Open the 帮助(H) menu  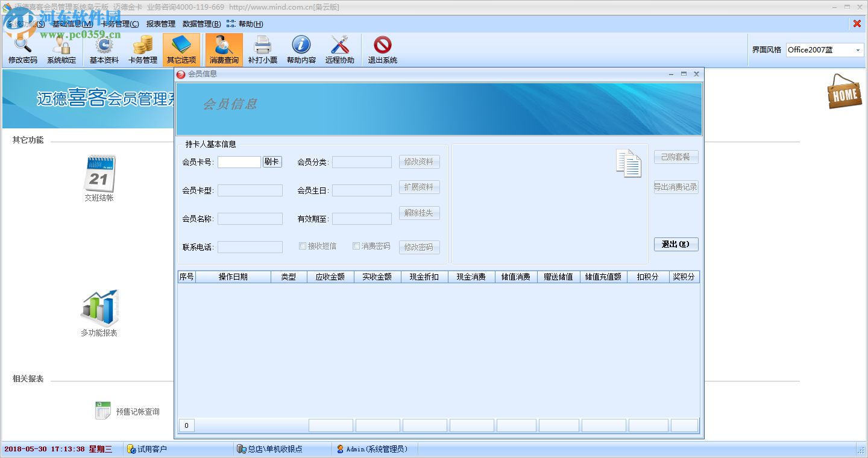(x=251, y=24)
